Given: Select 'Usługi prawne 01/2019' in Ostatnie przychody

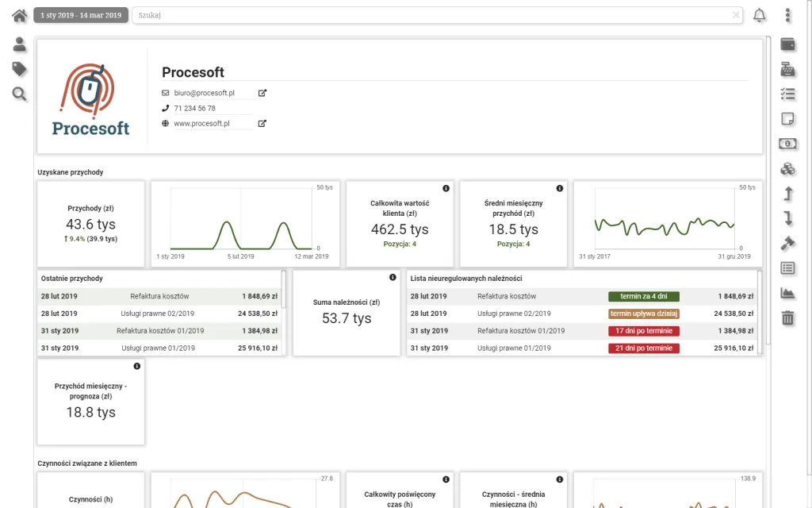Looking at the screenshot, I should pos(159,348).
